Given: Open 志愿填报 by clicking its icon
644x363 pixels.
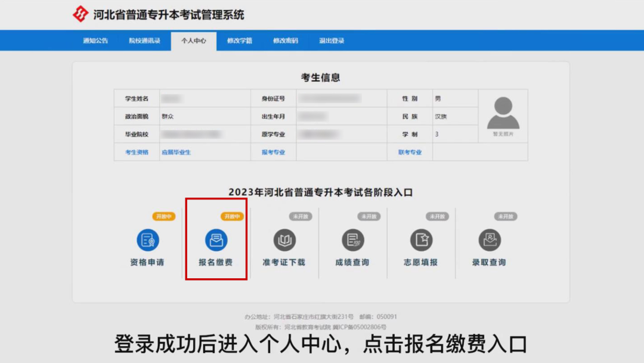Looking at the screenshot, I should (x=422, y=241).
